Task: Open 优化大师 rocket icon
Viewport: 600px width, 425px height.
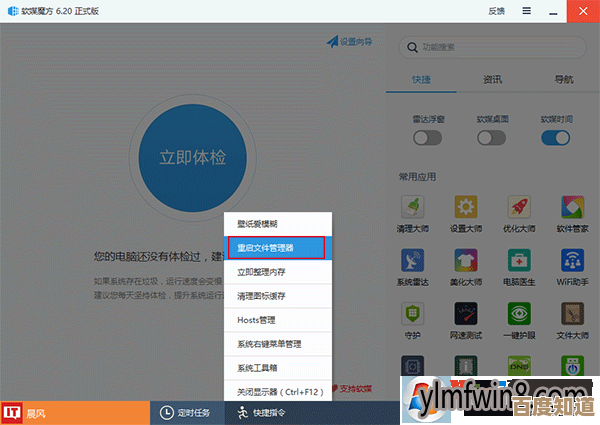Action: click(518, 208)
